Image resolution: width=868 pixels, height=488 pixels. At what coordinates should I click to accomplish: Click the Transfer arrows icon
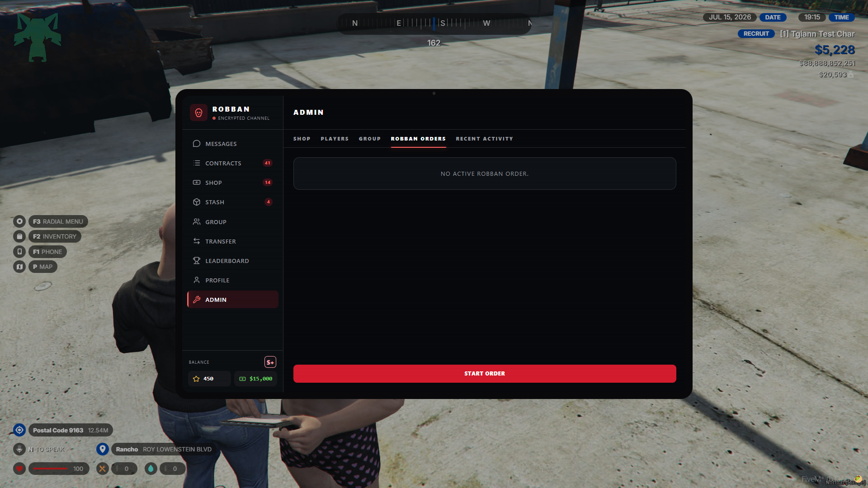197,241
